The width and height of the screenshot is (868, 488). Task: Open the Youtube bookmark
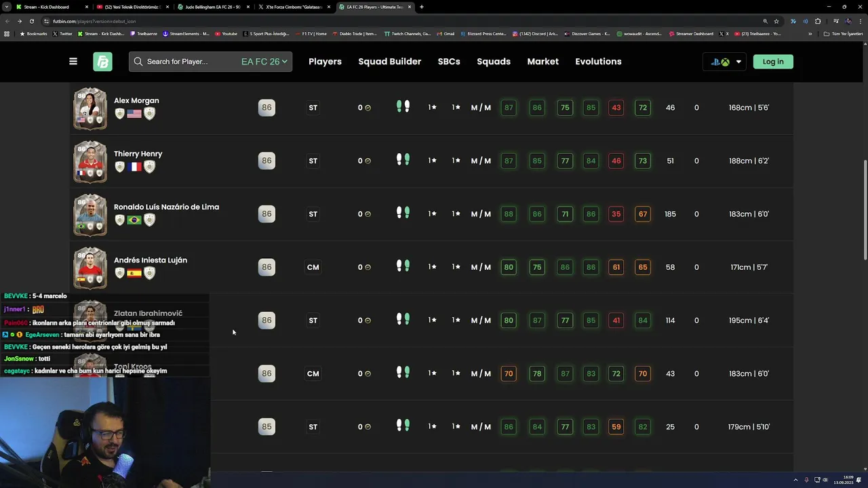point(226,33)
